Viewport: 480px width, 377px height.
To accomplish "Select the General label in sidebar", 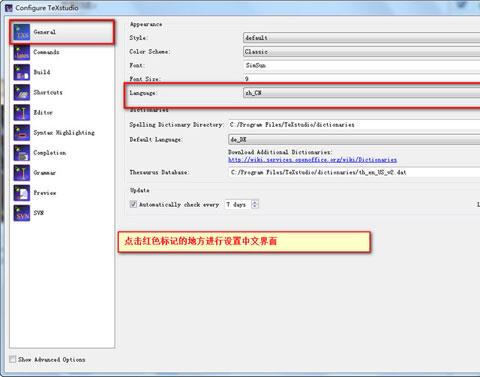I will point(45,32).
